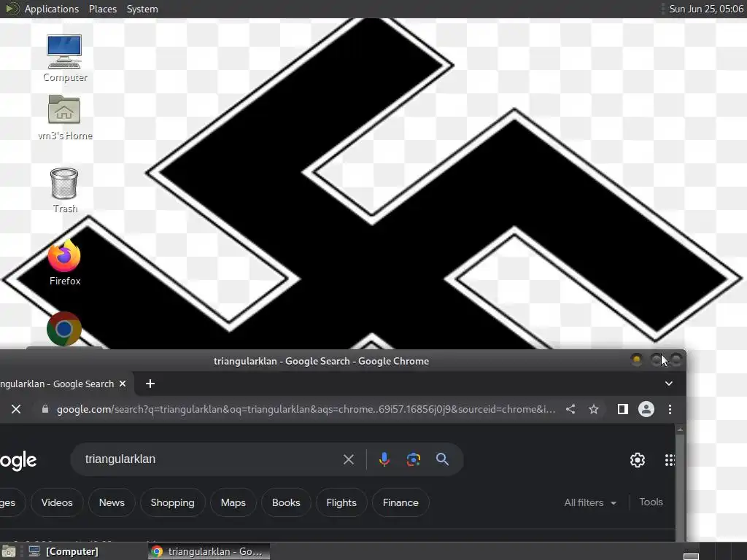View site information via the lock icon
747x560 pixels.
[45, 409]
